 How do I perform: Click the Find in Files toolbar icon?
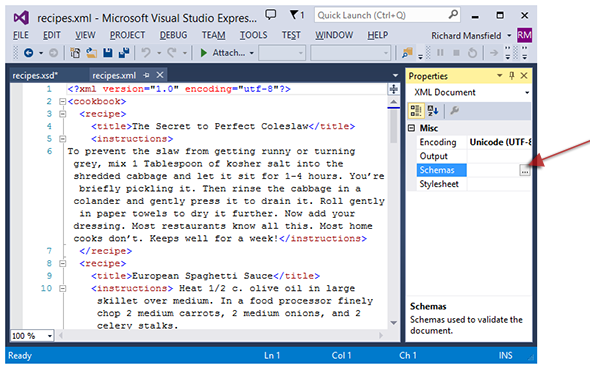(407, 53)
